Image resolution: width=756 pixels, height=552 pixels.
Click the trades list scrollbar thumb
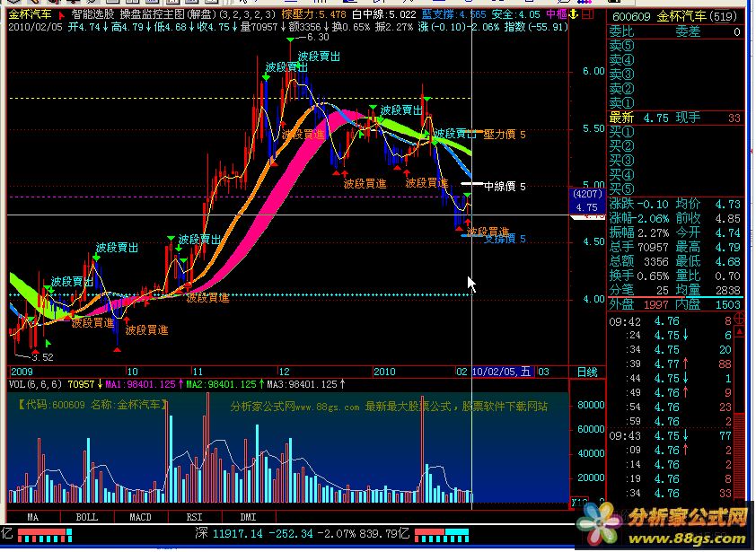[x=739, y=454]
